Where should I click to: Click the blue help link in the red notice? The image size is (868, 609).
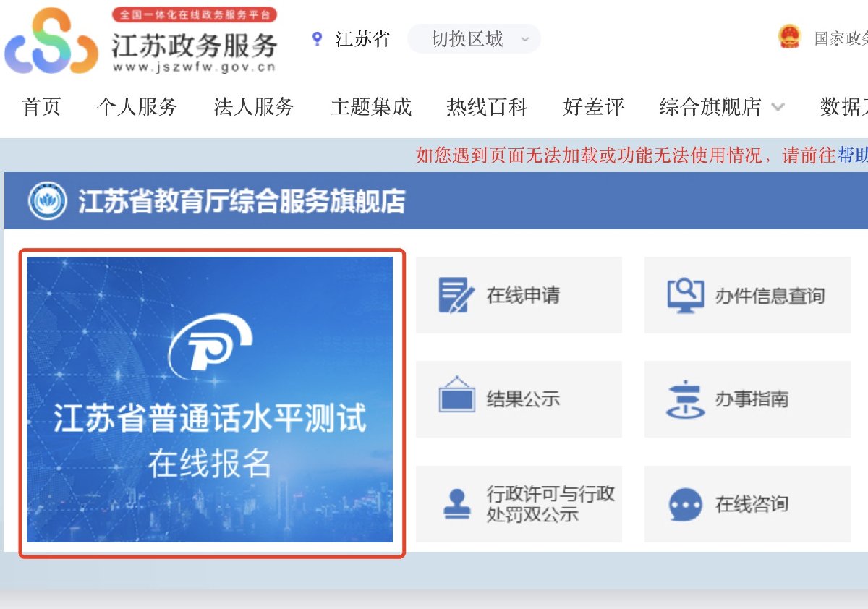[x=852, y=155]
